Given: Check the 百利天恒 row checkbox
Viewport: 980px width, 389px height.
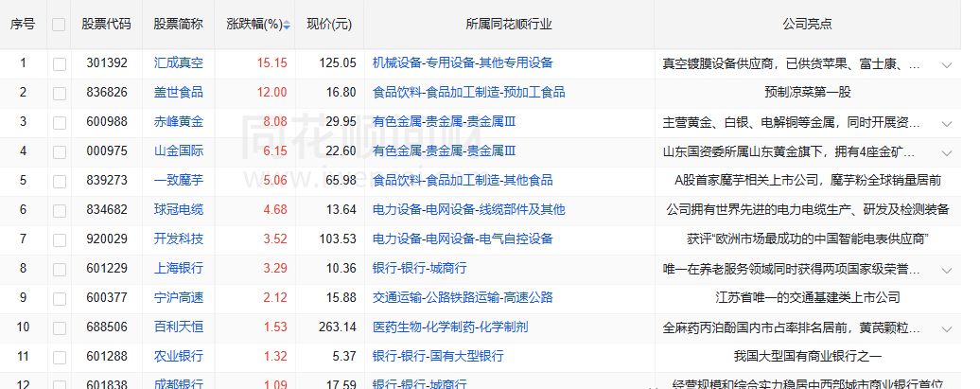Looking at the screenshot, I should 60,328.
